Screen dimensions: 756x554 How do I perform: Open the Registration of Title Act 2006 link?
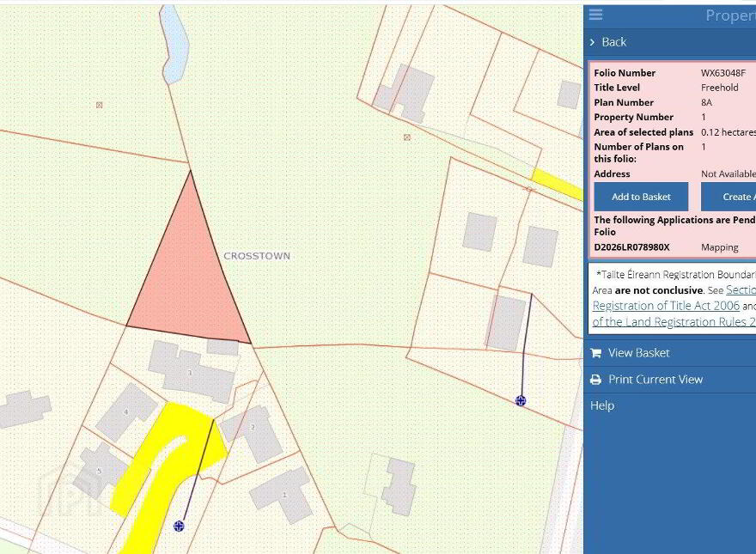(666, 306)
